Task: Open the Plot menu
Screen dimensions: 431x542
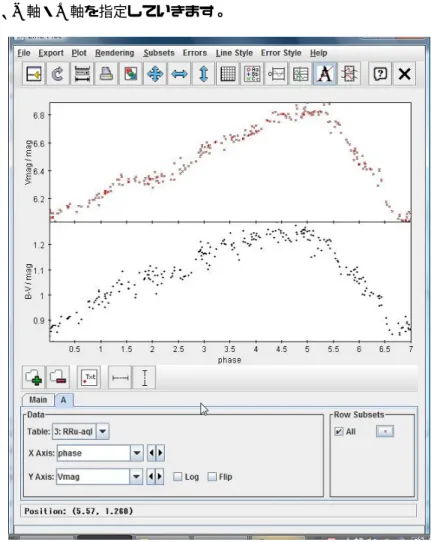Action: 79,53
